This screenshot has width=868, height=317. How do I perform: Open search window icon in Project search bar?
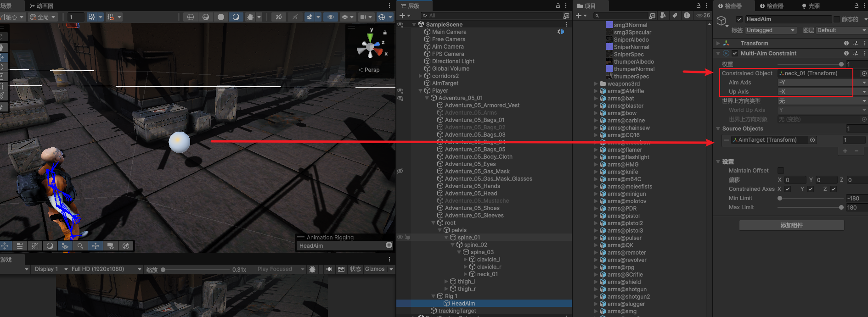coord(652,16)
